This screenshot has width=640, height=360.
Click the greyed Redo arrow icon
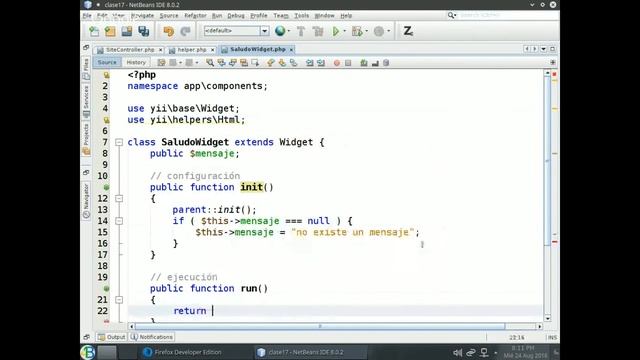coord(185,31)
